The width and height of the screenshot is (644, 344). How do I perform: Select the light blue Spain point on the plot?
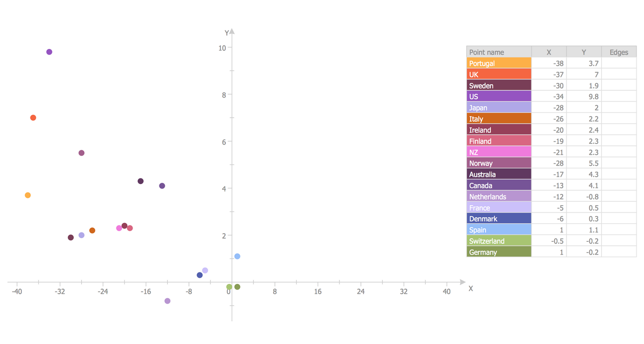pyautogui.click(x=237, y=256)
